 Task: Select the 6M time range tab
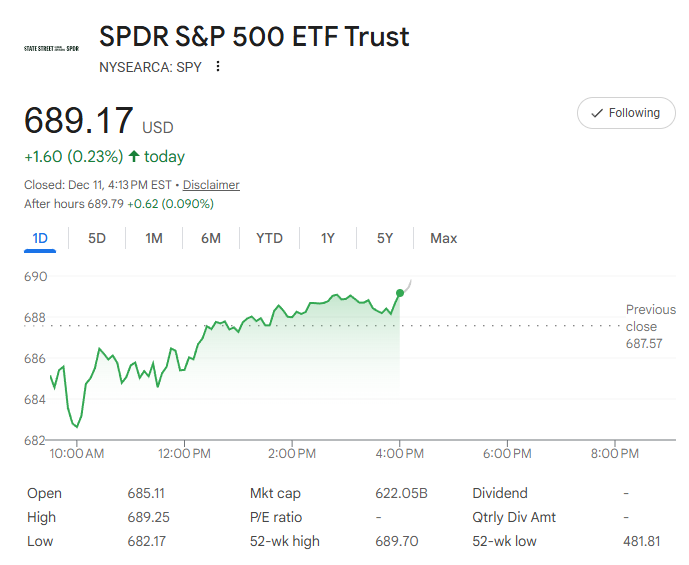210,238
